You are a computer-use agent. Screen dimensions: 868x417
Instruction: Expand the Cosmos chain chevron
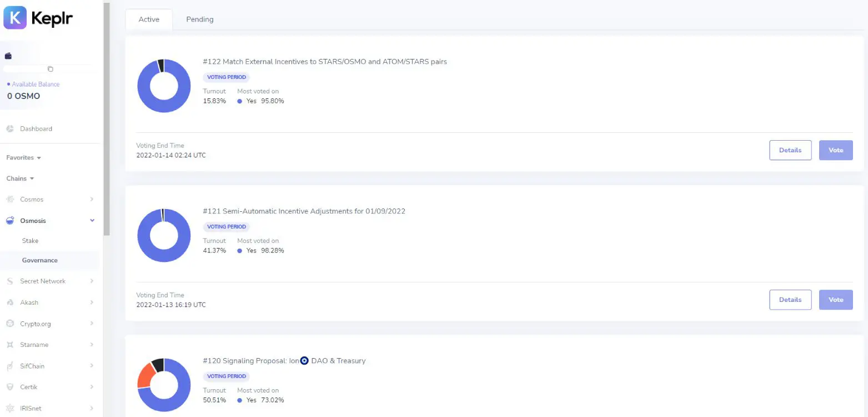92,199
